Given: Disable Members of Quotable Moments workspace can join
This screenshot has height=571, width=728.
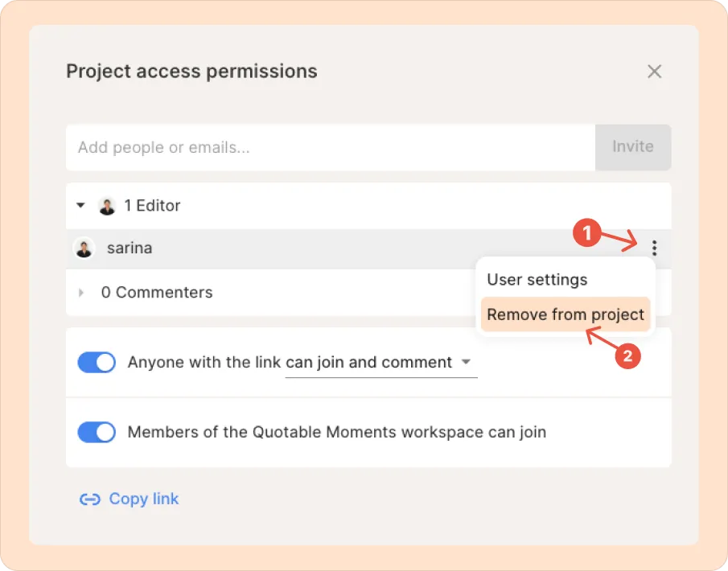Looking at the screenshot, I should [97, 433].
